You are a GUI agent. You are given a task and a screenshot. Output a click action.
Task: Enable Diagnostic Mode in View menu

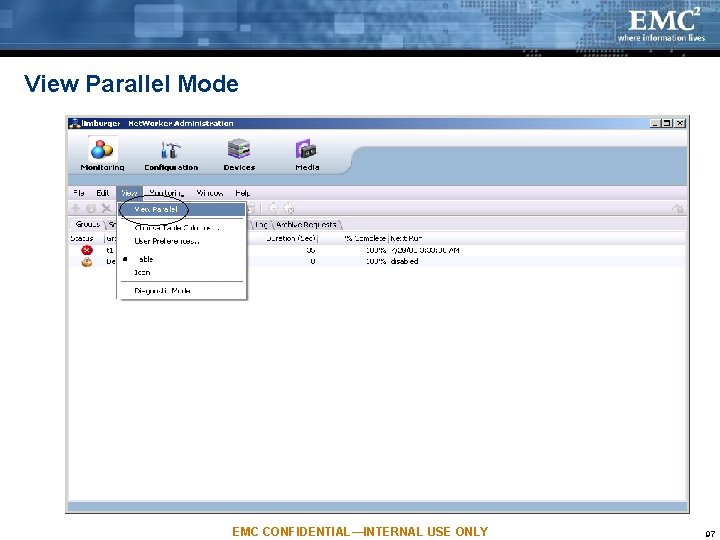click(182, 291)
